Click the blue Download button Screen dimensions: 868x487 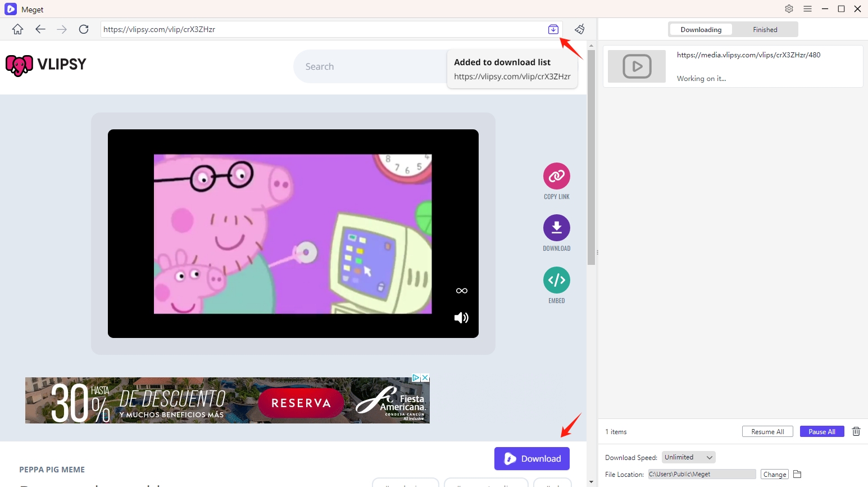pyautogui.click(x=532, y=458)
